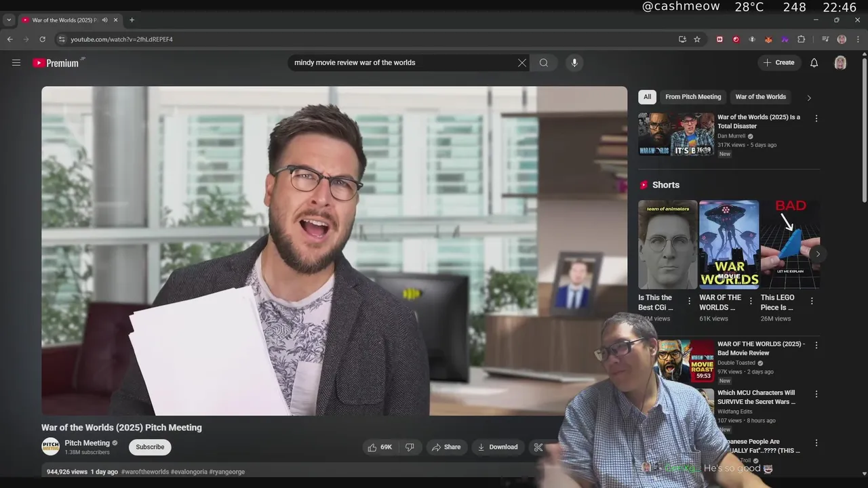Open options for Bad Movie Review video
The height and width of the screenshot is (488, 868).
click(816, 345)
